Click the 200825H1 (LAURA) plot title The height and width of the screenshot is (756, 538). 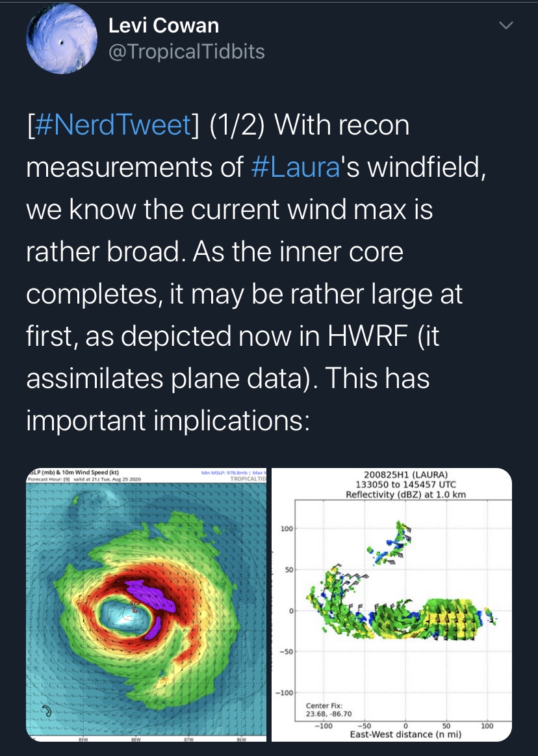405,475
